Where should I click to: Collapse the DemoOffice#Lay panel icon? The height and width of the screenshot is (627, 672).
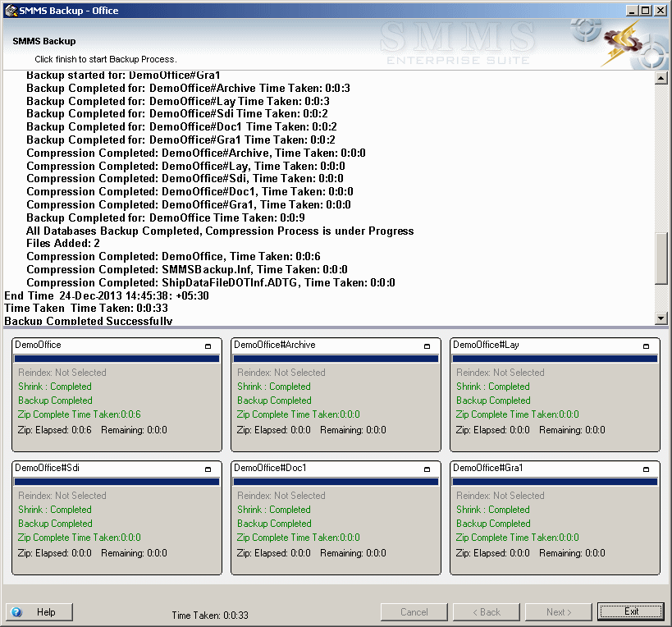(x=646, y=346)
